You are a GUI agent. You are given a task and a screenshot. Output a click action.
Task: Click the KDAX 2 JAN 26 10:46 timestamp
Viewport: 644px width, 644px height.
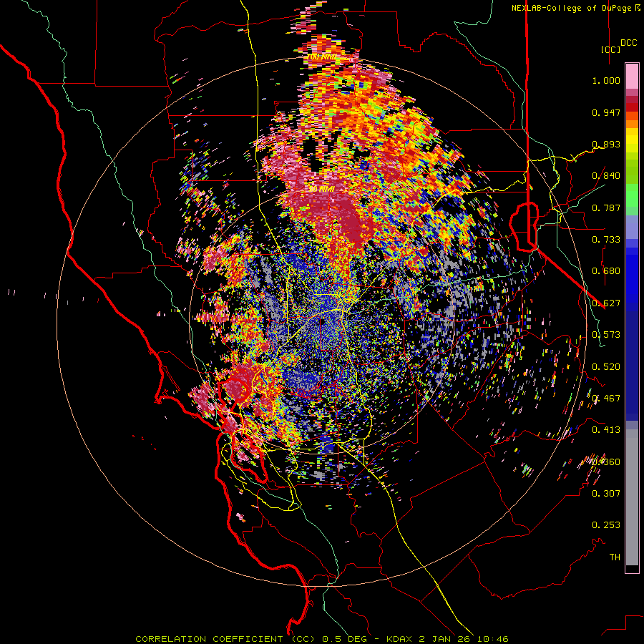[x=447, y=639]
